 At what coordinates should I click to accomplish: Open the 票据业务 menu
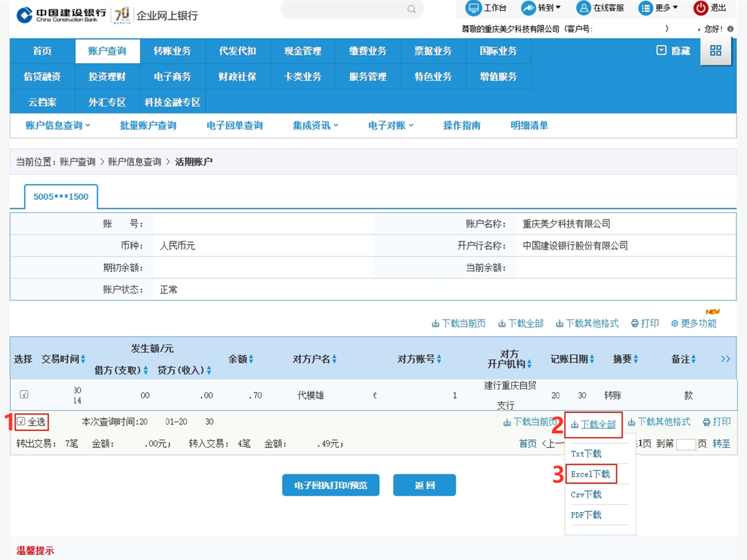(433, 51)
